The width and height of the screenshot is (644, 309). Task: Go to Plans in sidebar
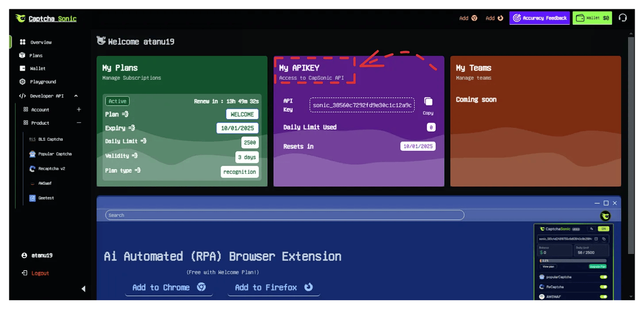[x=36, y=55]
